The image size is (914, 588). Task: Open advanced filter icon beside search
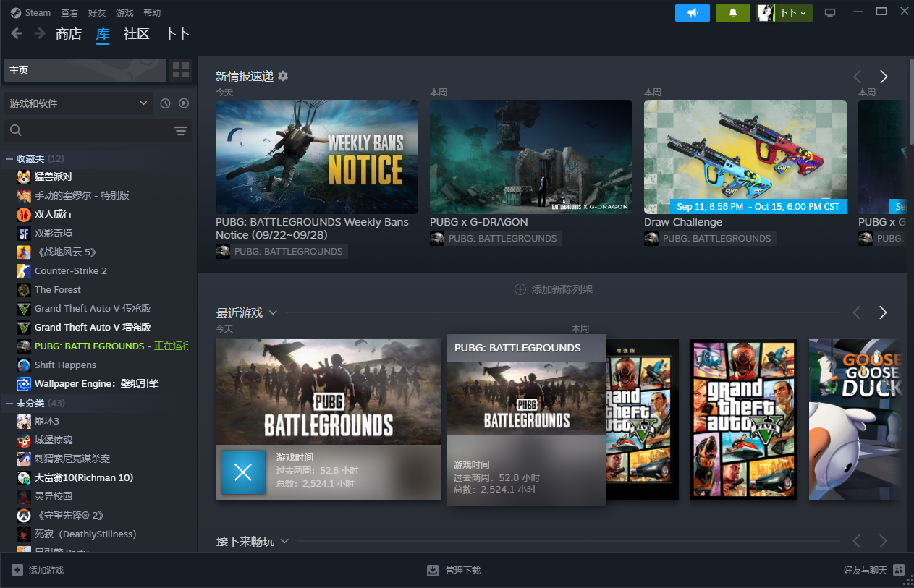coord(181,130)
